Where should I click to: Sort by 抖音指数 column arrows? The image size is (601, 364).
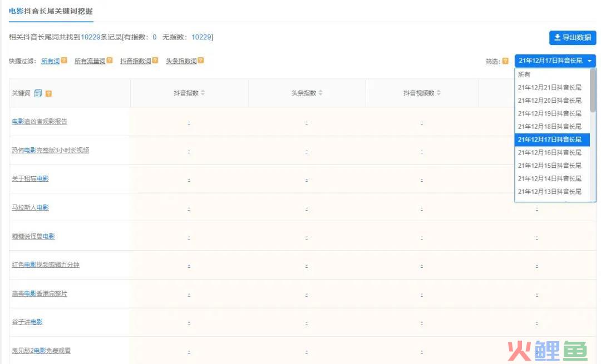tap(203, 93)
